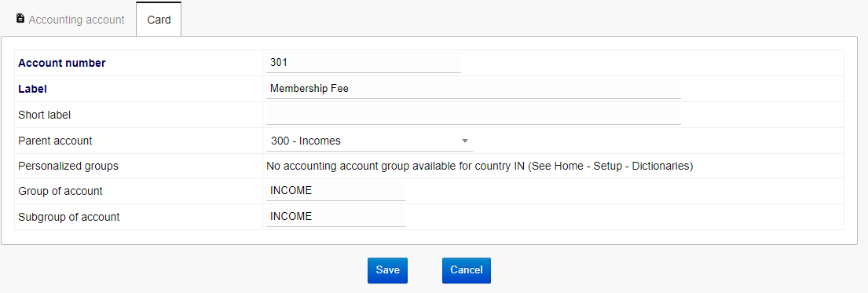
Task: Click the gray arrow of the Parent account dropdown
Action: (465, 141)
